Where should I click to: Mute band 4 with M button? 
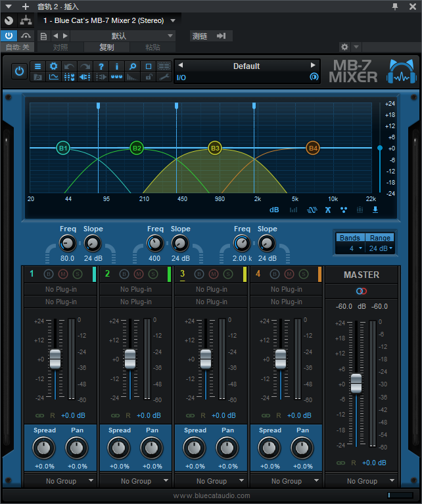point(289,274)
